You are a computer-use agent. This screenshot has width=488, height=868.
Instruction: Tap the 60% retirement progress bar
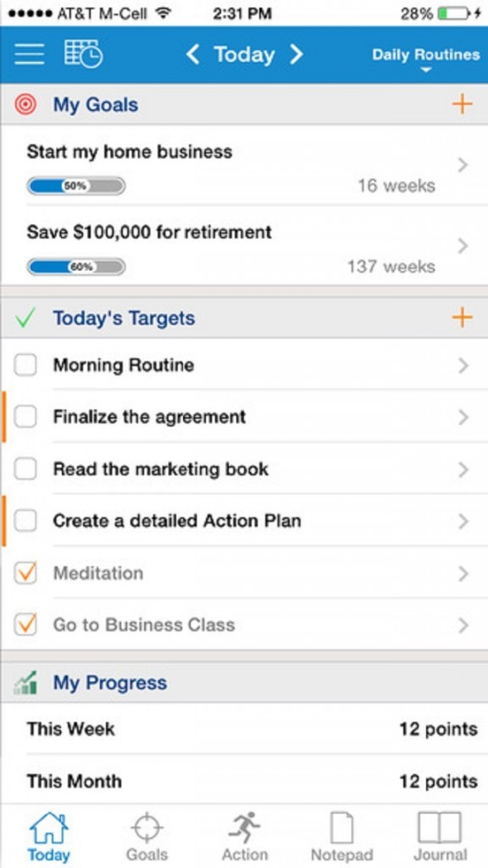pyautogui.click(x=76, y=267)
